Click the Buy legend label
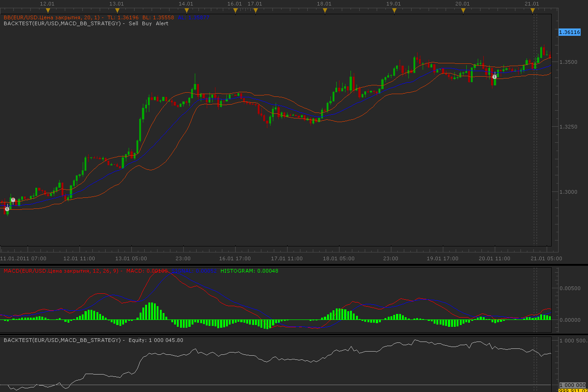The height and width of the screenshot is (392, 588). [147, 23]
